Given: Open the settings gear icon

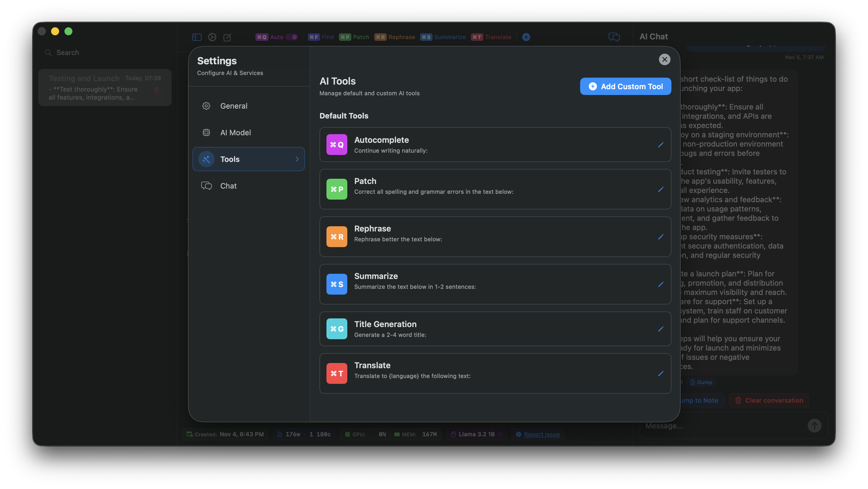Looking at the screenshot, I should click(x=212, y=37).
